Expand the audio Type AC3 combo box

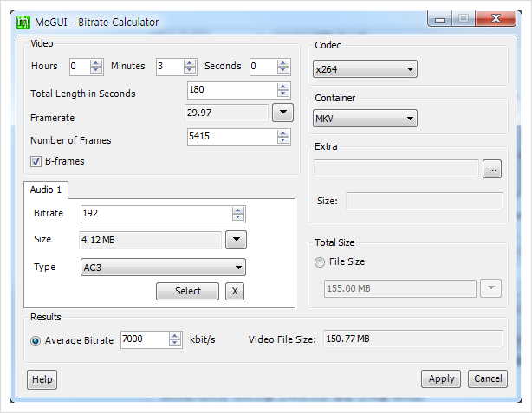pos(163,268)
